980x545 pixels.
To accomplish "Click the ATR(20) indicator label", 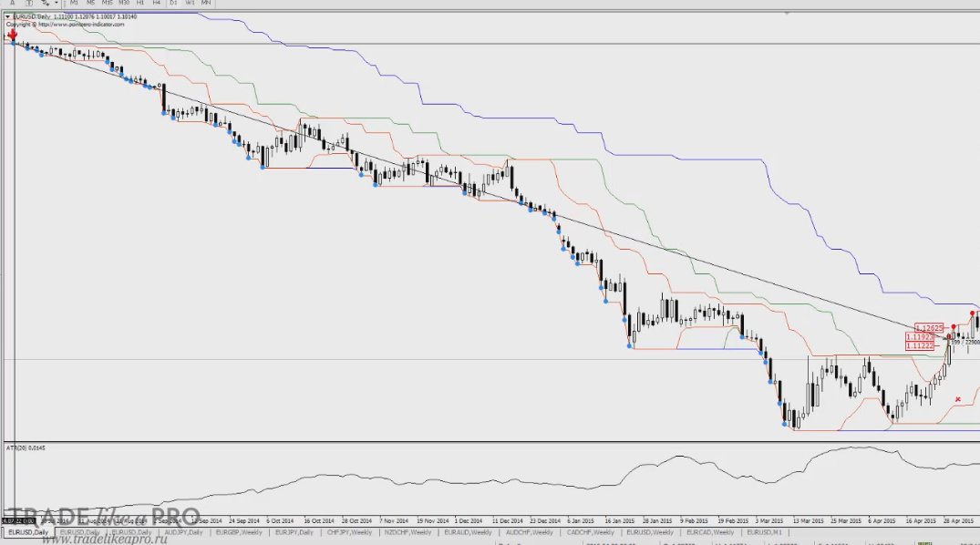I will coord(25,448).
